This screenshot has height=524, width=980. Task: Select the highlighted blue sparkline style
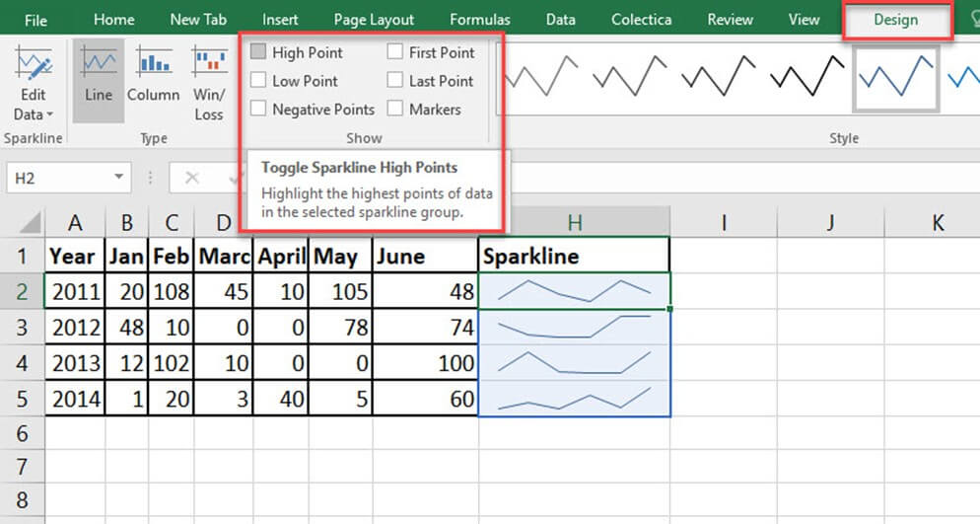(x=896, y=76)
